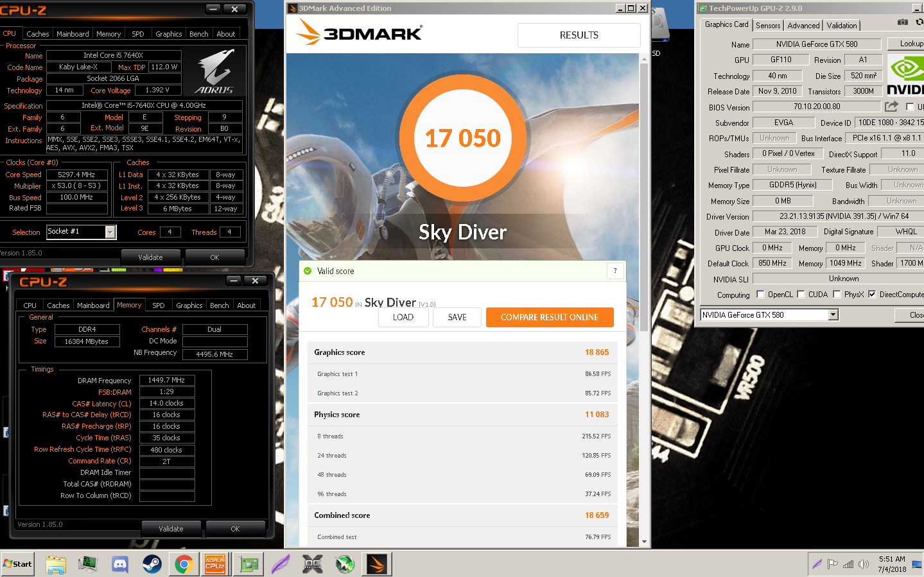Screen dimensions: 924x577
Task: Open About tab in lower CPU-Z window
Action: (x=246, y=306)
